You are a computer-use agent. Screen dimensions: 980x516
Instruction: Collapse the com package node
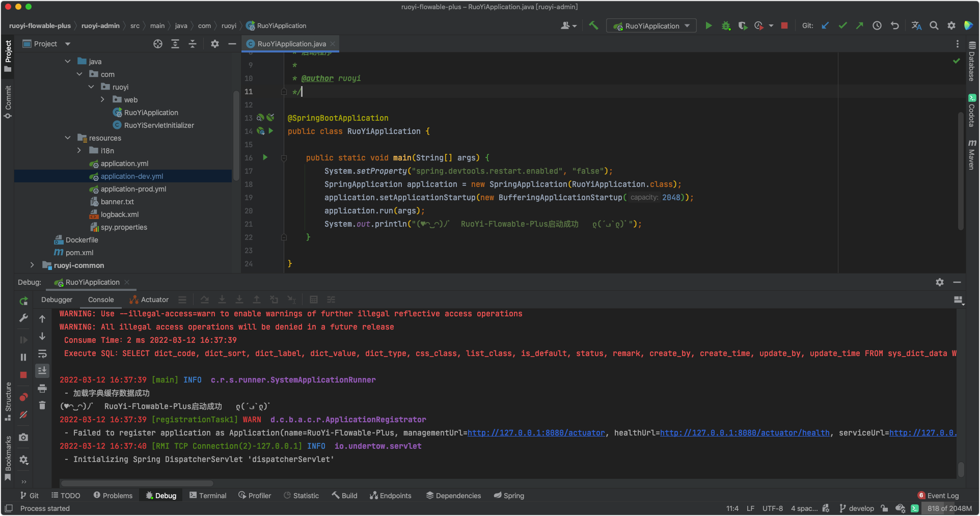79,74
